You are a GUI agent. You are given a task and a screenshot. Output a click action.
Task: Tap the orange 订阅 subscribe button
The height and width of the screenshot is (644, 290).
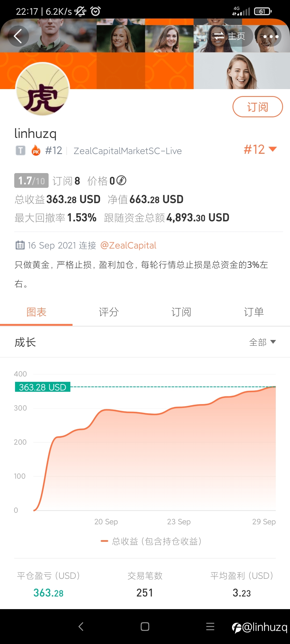tap(258, 107)
